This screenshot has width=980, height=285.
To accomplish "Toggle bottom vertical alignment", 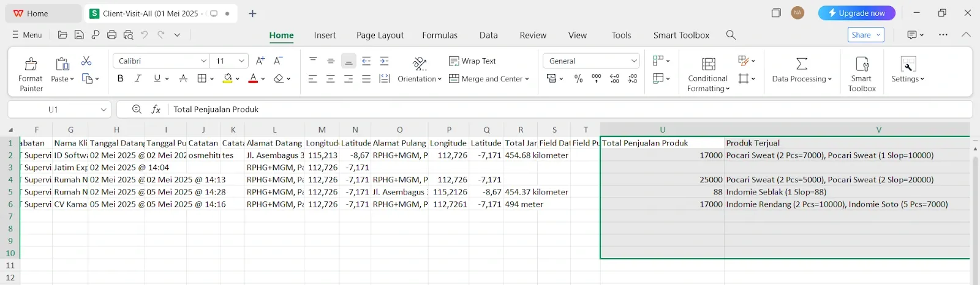I will coord(349,61).
